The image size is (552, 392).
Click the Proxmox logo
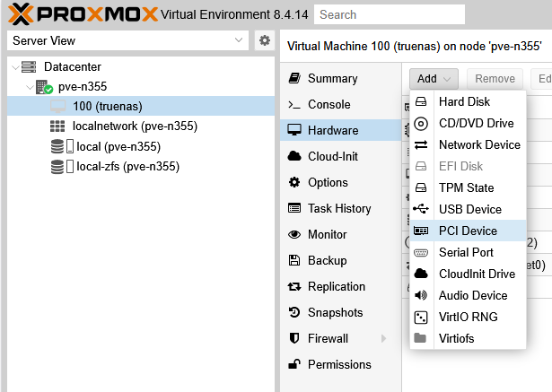point(83,14)
